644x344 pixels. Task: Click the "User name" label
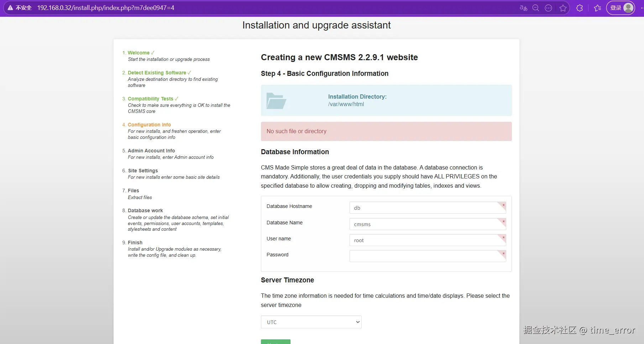279,239
